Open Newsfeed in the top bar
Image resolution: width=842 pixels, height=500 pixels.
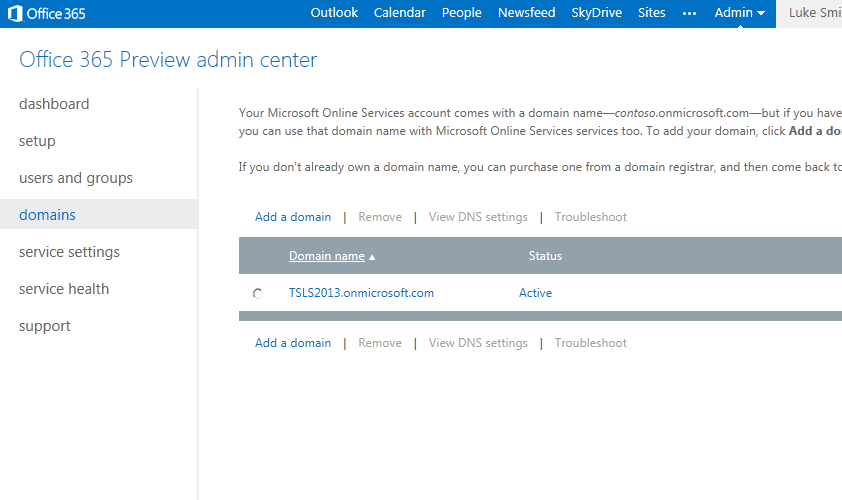click(x=526, y=13)
